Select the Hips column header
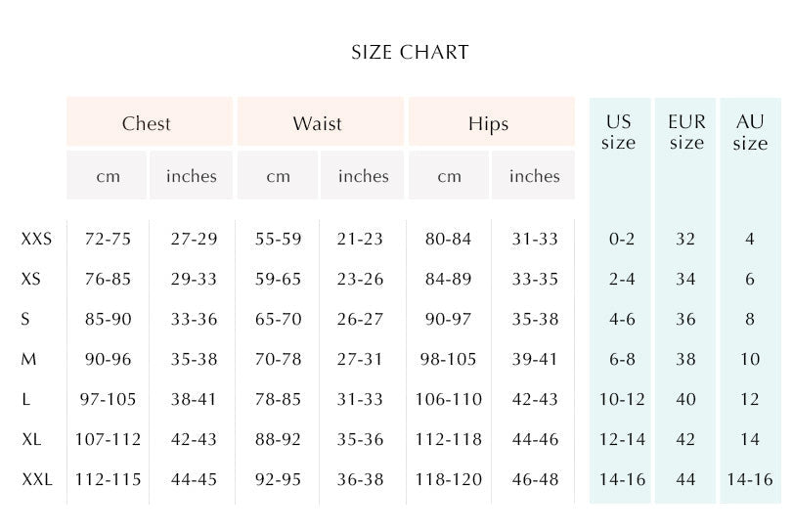Screen dimensions: 793x532 tap(488, 124)
